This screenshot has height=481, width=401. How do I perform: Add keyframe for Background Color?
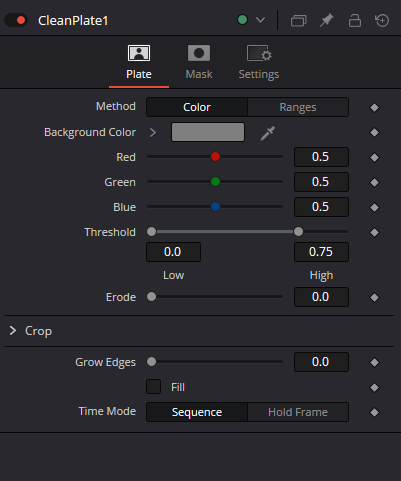pos(374,132)
